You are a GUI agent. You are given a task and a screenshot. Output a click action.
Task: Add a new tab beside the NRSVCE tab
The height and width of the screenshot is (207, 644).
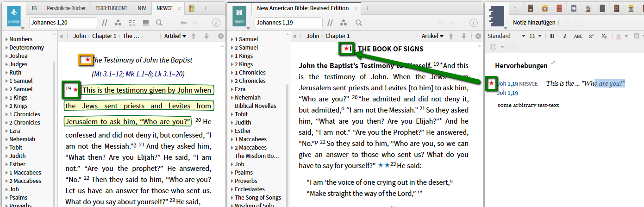[205, 8]
